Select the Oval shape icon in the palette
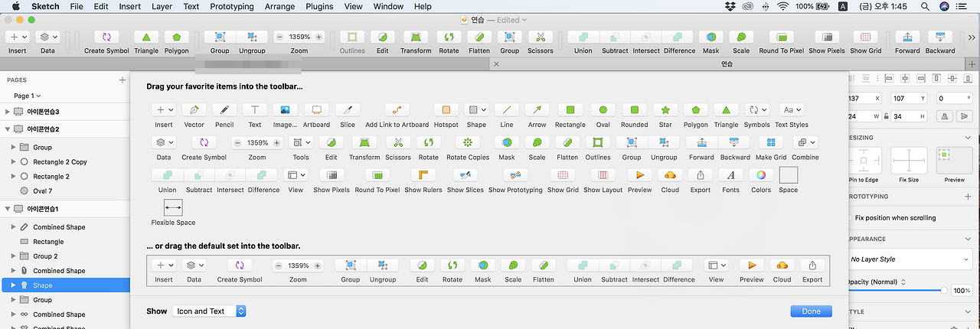The image size is (980, 329). point(603,110)
